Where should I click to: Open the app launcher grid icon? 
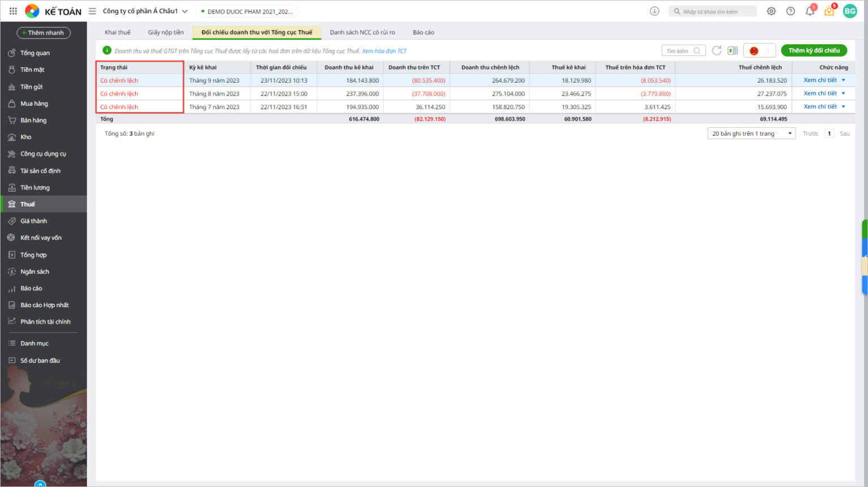point(13,11)
